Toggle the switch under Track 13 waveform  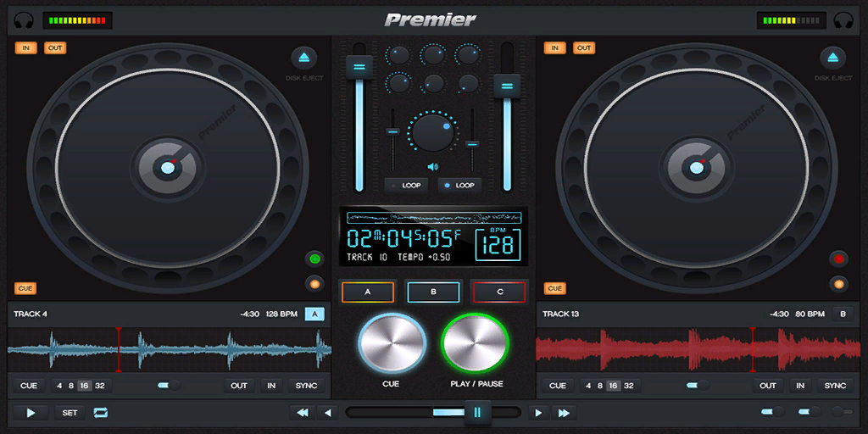point(698,386)
